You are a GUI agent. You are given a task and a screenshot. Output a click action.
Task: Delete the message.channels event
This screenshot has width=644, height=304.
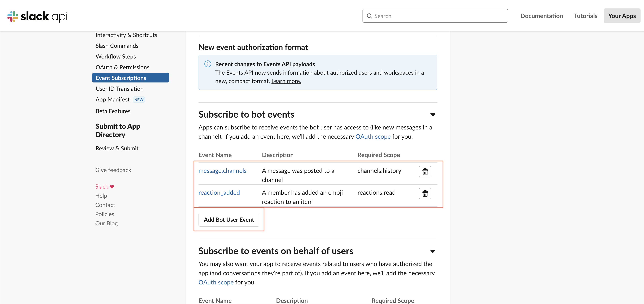click(x=425, y=172)
